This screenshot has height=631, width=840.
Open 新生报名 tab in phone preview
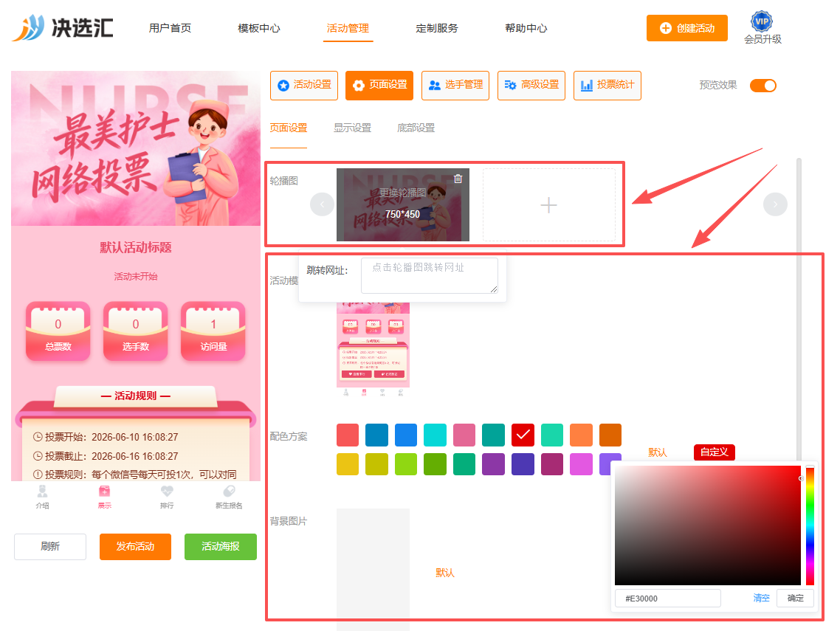point(229,497)
